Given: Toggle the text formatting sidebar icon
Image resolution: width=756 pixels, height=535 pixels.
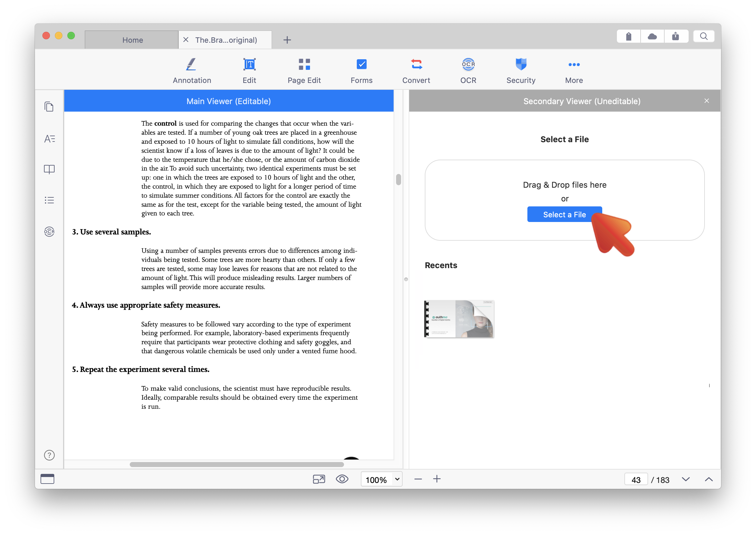Looking at the screenshot, I should pyautogui.click(x=49, y=138).
